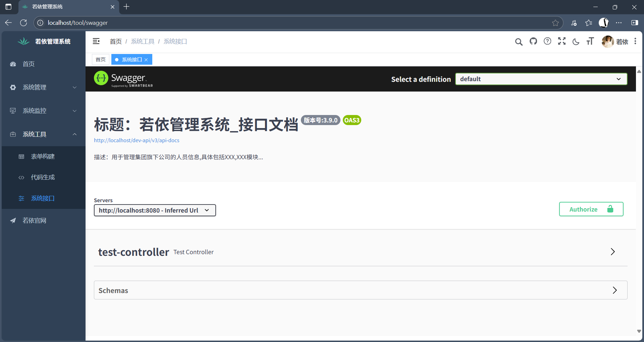Image resolution: width=644 pixels, height=342 pixels.
Task: Open 若依官网 sidebar entry
Action: pos(44,221)
